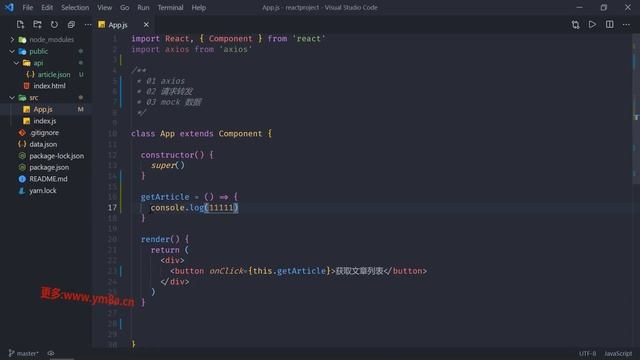The image size is (640, 360).
Task: Click the .gitignore git icon
Action: [x=22, y=133]
